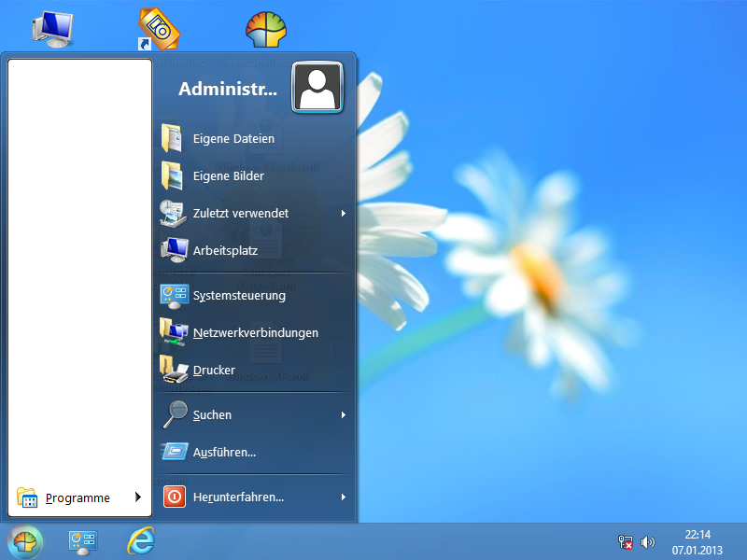
Task: Open Netzwerkverbindungen
Action: [x=255, y=332]
